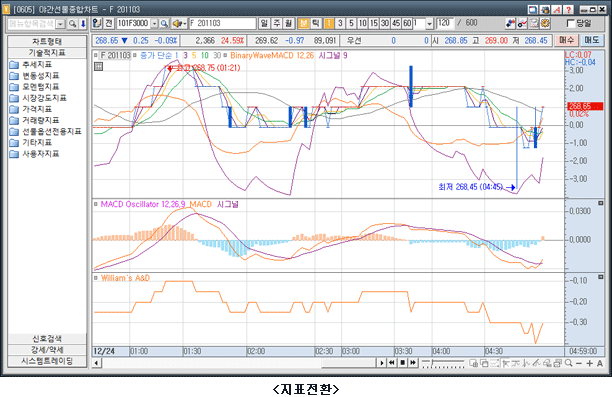Click the speaker sound icon in toolbar
Screen dimensions: 612x397
[x=178, y=24]
